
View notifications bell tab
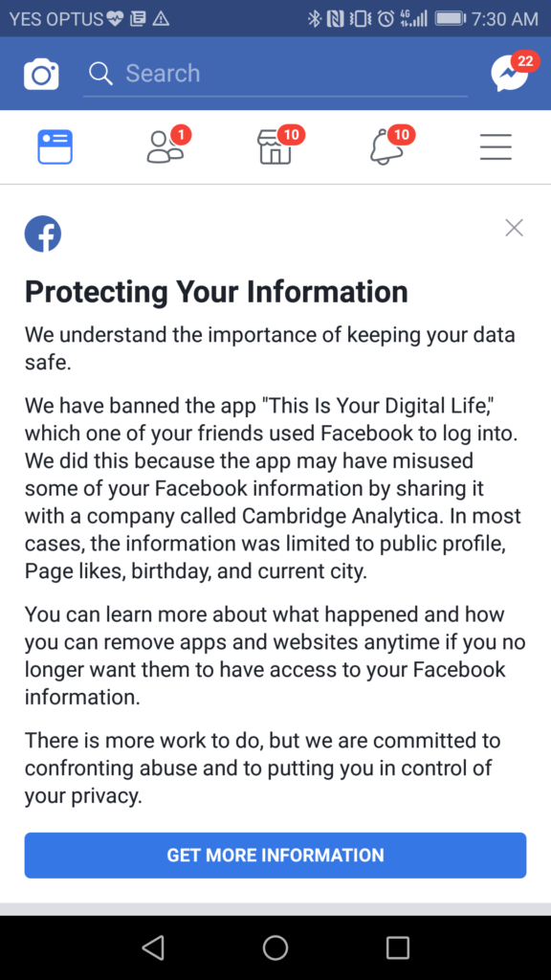(x=390, y=145)
